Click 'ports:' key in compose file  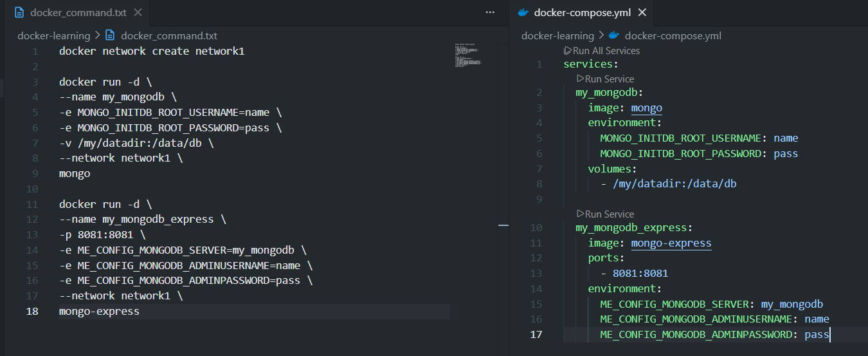pos(606,258)
